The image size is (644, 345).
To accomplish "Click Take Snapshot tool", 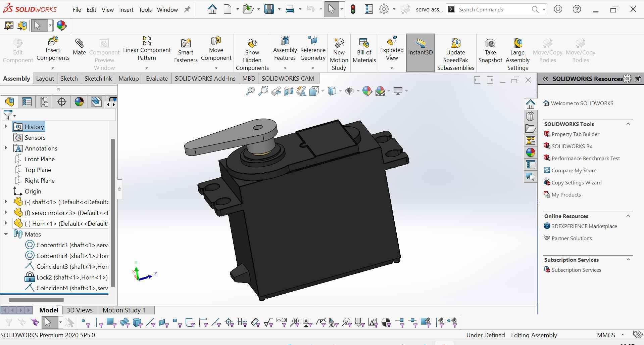I will click(x=490, y=51).
